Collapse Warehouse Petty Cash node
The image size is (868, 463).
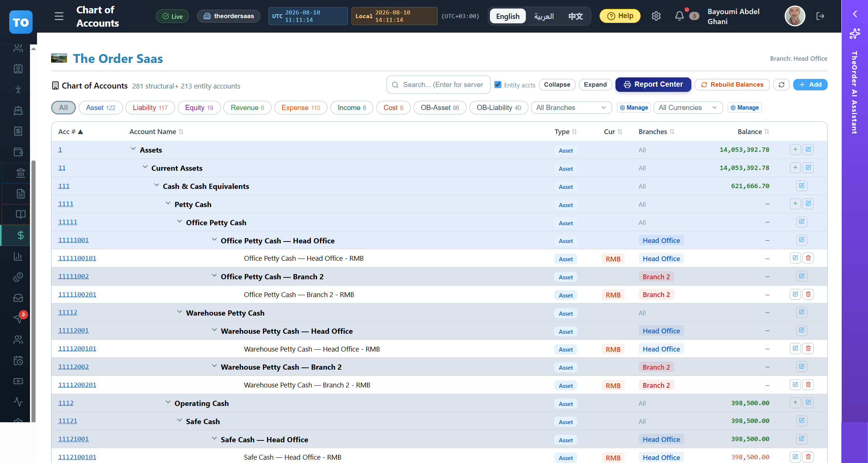[x=179, y=312]
